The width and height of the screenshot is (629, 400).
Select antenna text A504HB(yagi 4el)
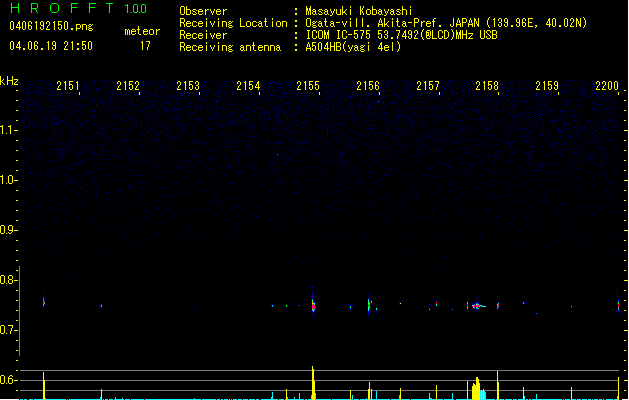[x=353, y=47]
